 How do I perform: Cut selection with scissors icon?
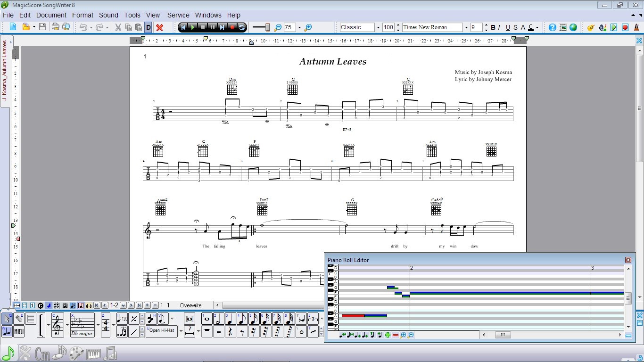tap(118, 27)
